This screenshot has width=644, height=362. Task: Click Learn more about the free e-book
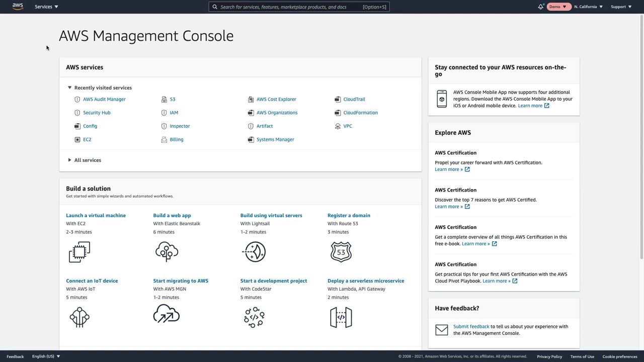(479, 244)
